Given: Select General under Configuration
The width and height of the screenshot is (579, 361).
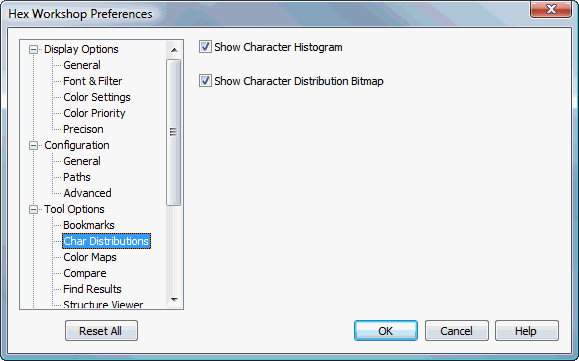Looking at the screenshot, I should [x=82, y=161].
